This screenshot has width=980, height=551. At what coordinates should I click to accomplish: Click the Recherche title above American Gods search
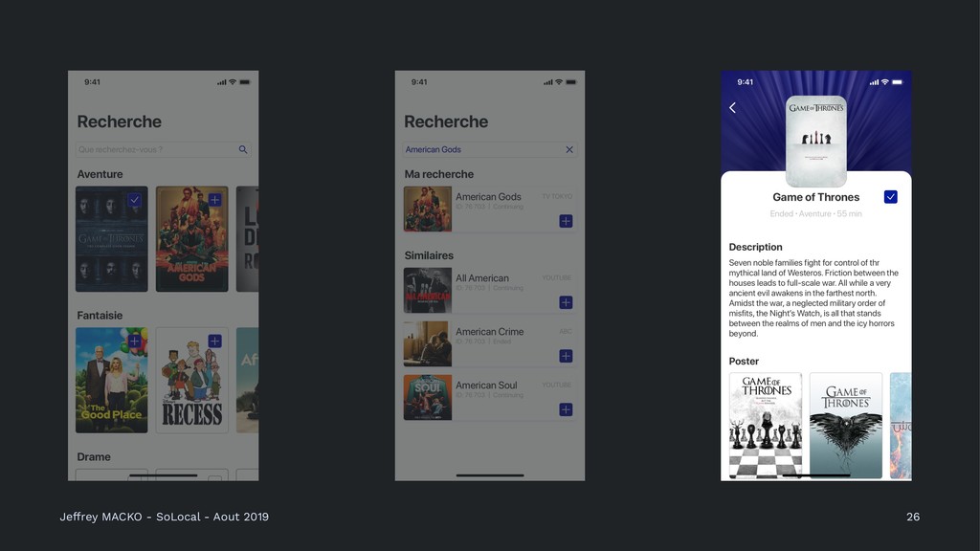(446, 121)
